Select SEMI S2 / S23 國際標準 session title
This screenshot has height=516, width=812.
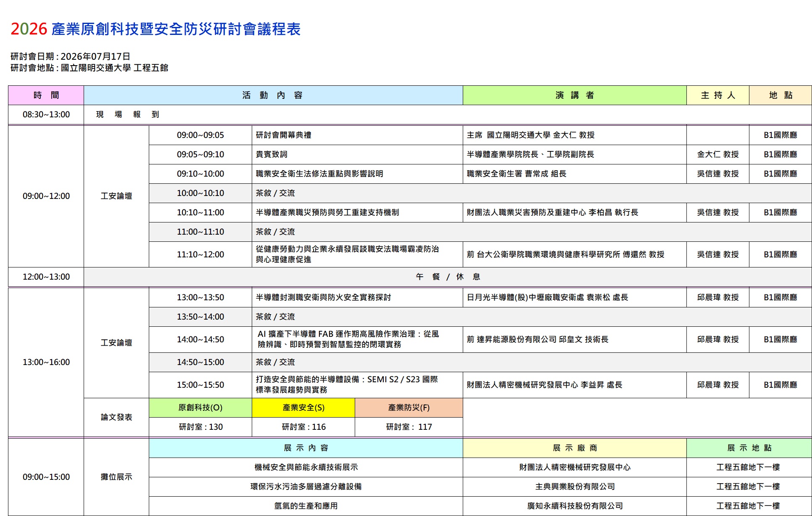(347, 384)
